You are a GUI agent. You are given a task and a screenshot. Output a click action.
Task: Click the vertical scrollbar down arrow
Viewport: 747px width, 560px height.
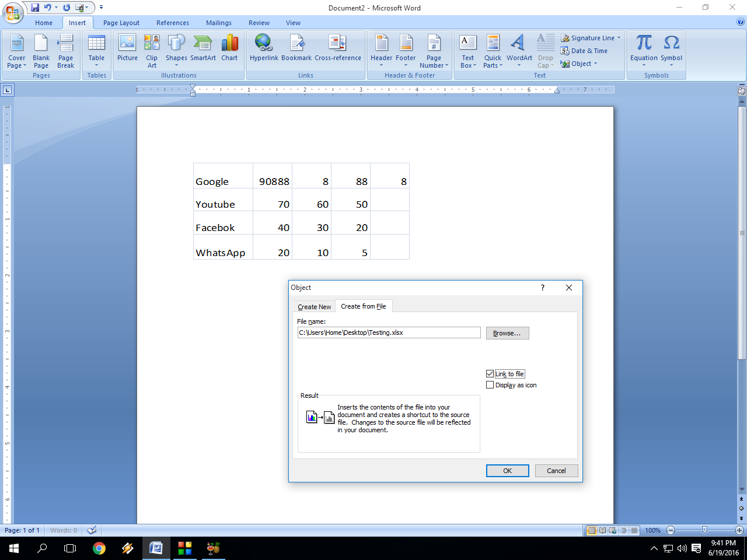tap(742, 489)
